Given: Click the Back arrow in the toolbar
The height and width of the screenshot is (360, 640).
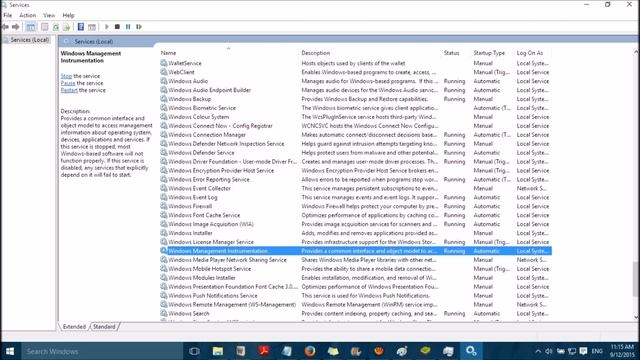Looking at the screenshot, I should 5,27.
